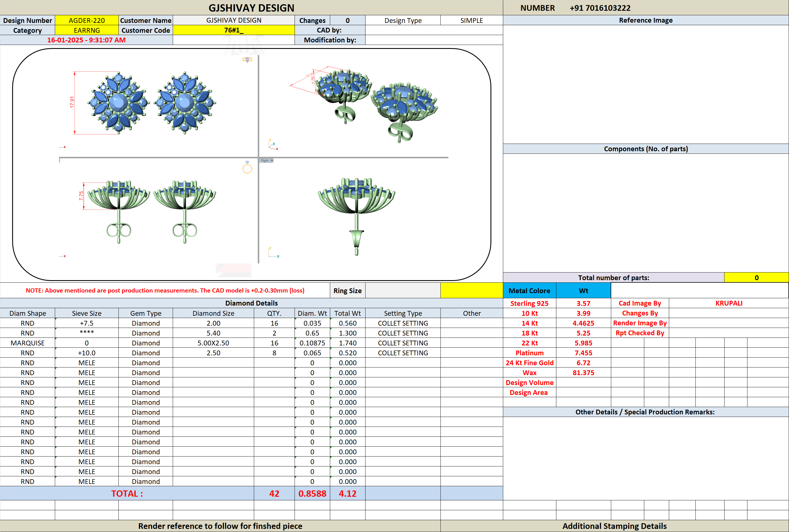The height and width of the screenshot is (532, 789).
Task: Click the blue Metal Colore header cell
Action: pyautogui.click(x=529, y=290)
